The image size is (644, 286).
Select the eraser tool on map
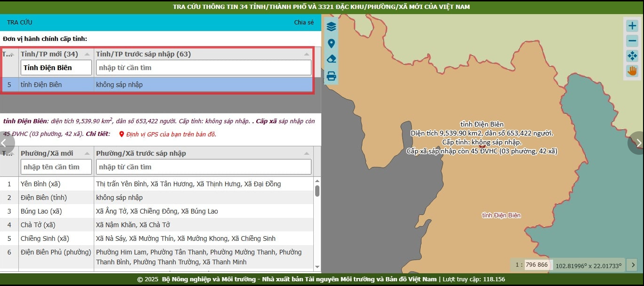tap(331, 59)
